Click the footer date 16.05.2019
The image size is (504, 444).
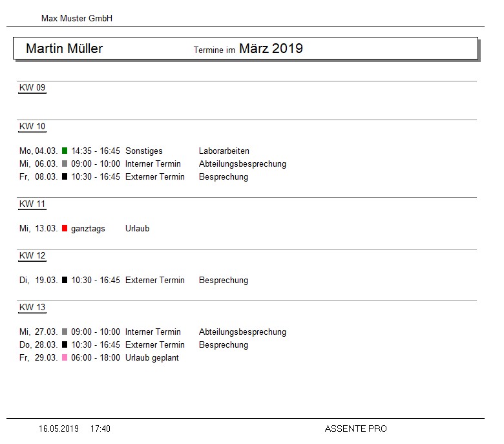coord(59,428)
